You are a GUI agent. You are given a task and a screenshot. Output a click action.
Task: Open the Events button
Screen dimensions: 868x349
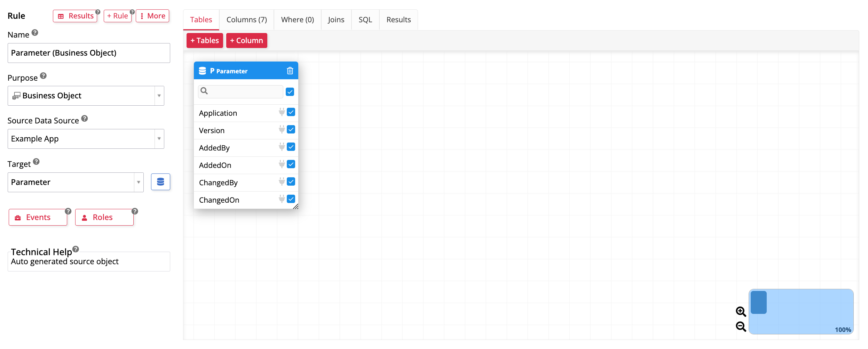tap(38, 218)
